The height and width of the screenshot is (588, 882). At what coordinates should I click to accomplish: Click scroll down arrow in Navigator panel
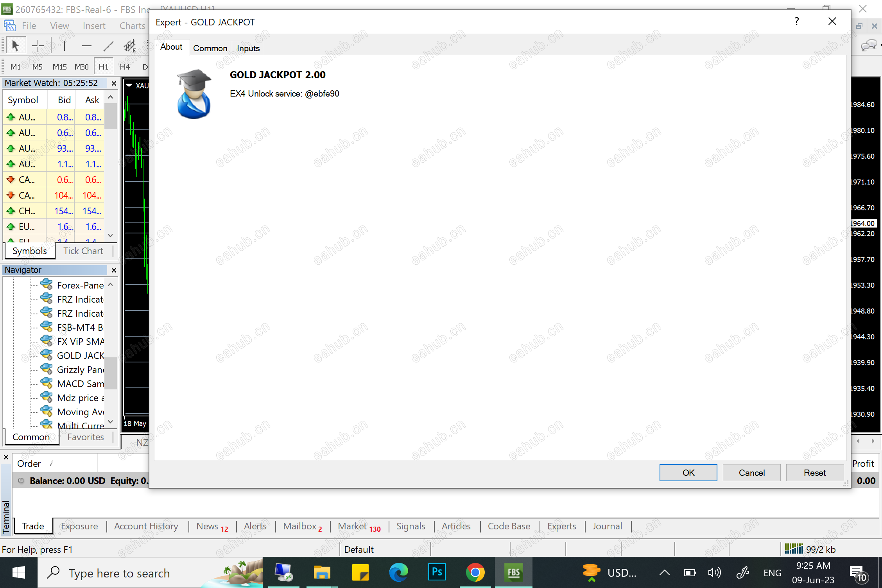pyautogui.click(x=111, y=422)
